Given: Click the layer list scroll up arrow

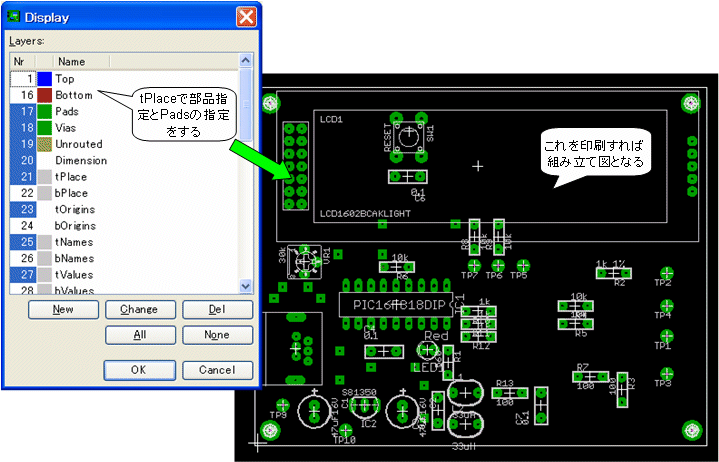Looking at the screenshot, I should pos(246,60).
